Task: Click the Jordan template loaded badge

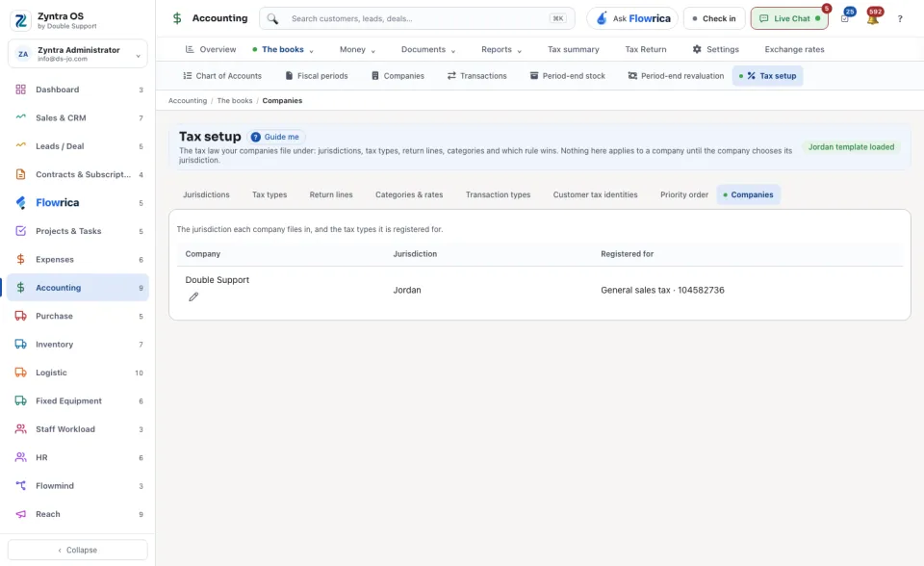Action: tap(851, 147)
